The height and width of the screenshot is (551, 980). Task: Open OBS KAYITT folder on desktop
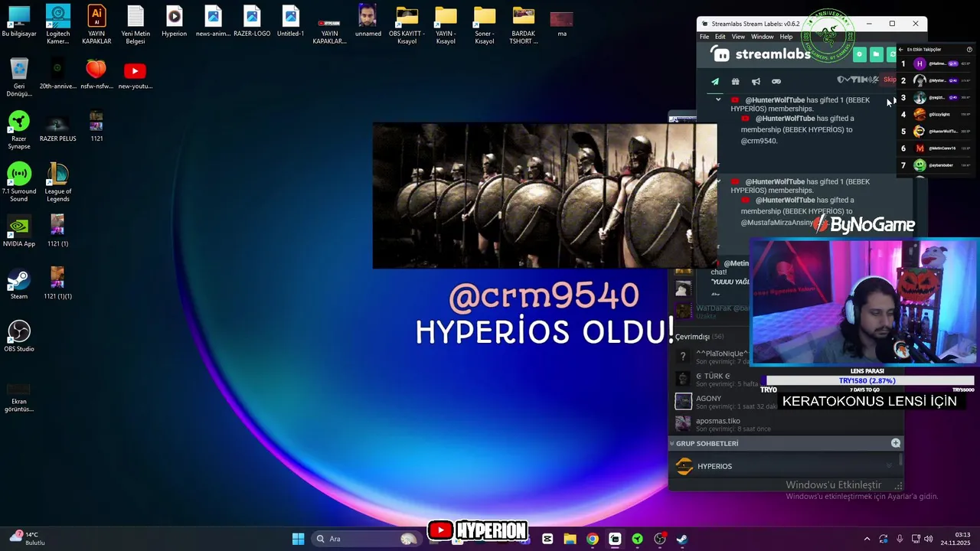click(407, 24)
